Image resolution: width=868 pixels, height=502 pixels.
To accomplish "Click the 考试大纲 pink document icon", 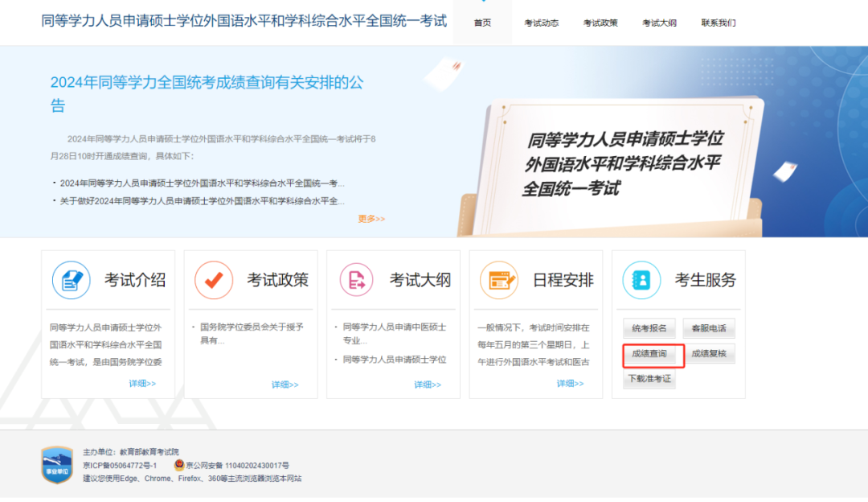I will (357, 281).
